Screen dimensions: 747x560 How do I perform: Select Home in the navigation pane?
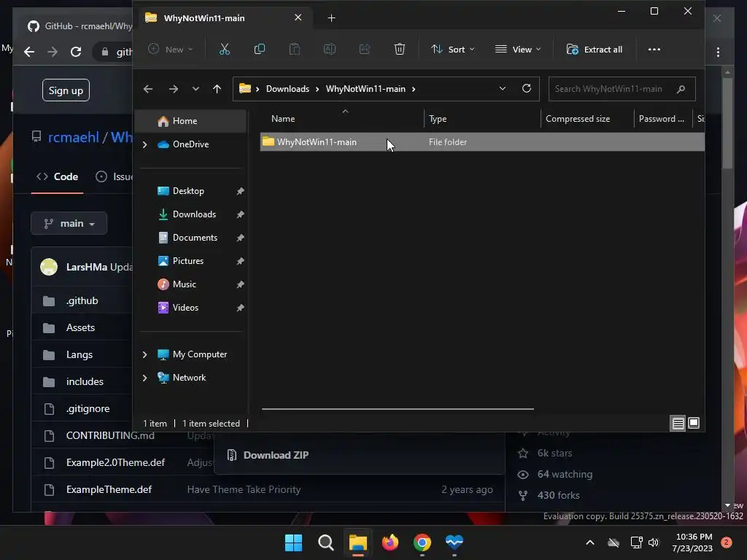pyautogui.click(x=190, y=121)
